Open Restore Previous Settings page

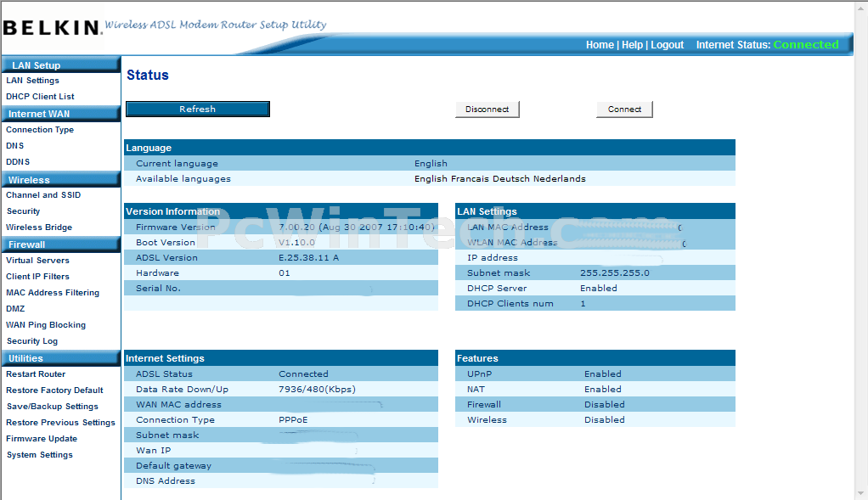click(61, 422)
